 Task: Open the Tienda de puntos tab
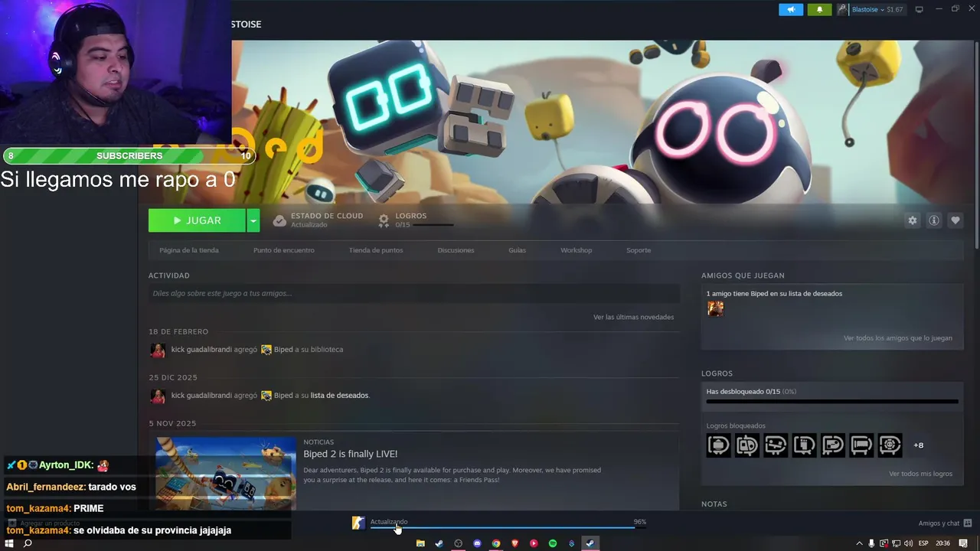point(376,250)
